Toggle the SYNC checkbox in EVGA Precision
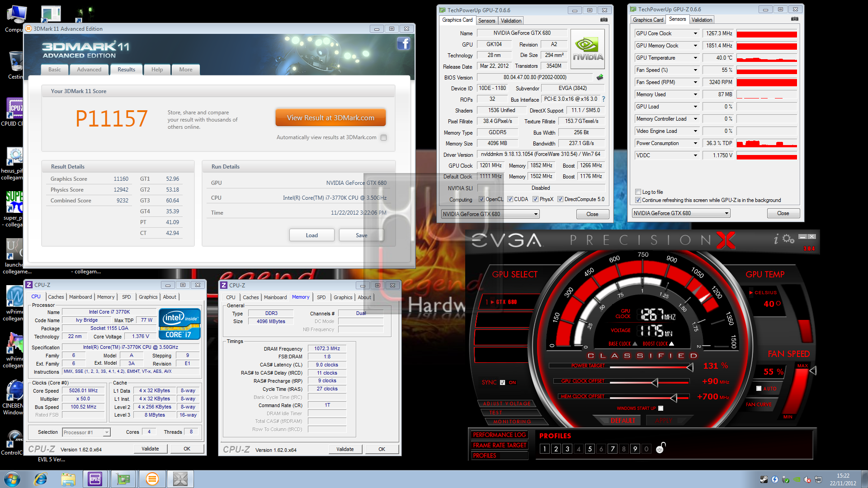 coord(502,382)
